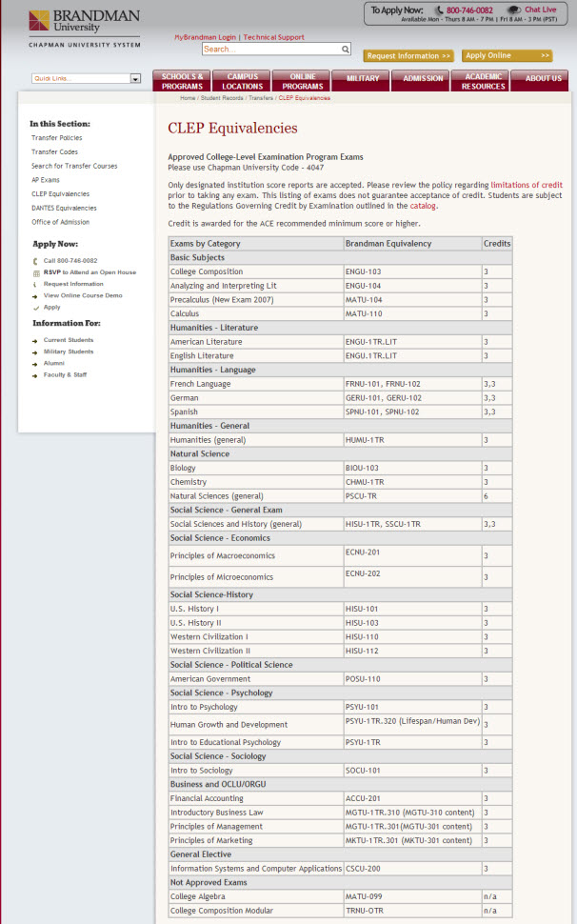Click the Apply Online button
577x924 pixels.
click(507, 56)
